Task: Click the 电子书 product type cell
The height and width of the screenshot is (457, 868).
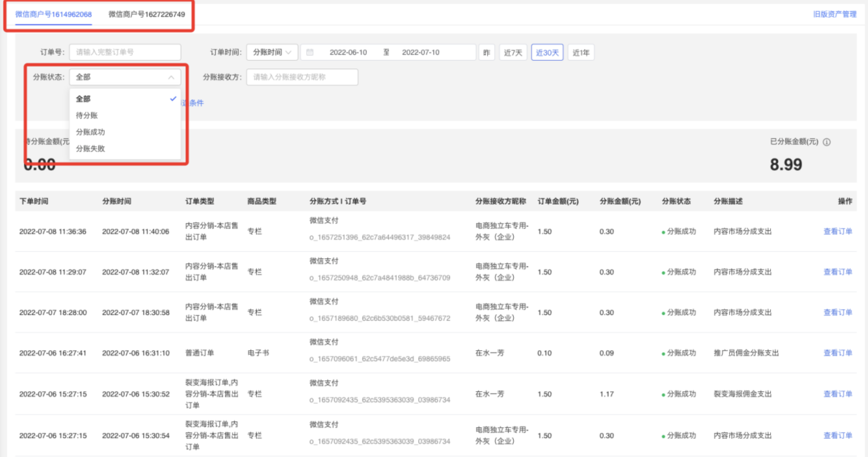Action: point(258,353)
